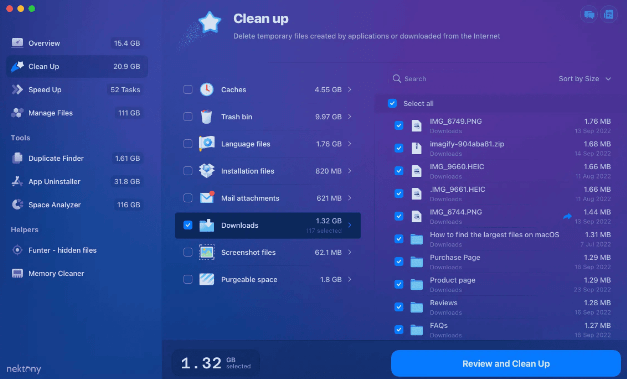Check the Caches checkbox
Image resolution: width=627 pixels, height=379 pixels.
pos(188,90)
